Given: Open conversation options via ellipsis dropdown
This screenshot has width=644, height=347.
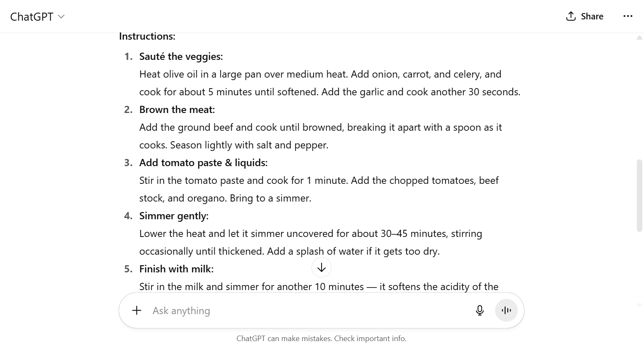Looking at the screenshot, I should (628, 16).
